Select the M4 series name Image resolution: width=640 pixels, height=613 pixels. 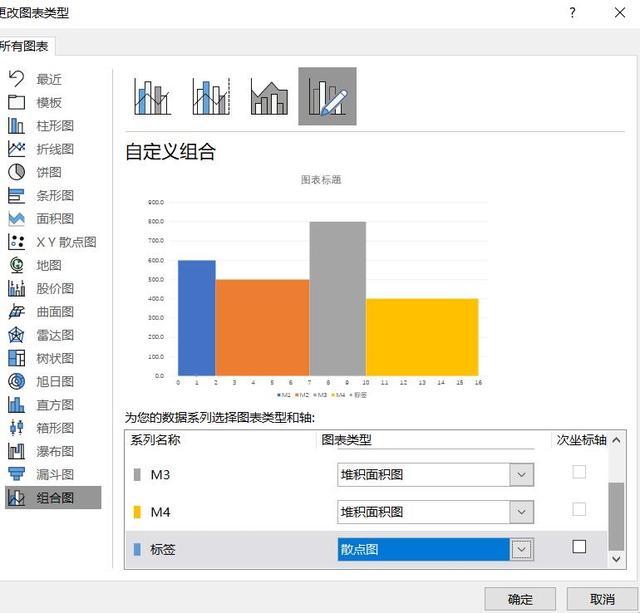[160, 512]
